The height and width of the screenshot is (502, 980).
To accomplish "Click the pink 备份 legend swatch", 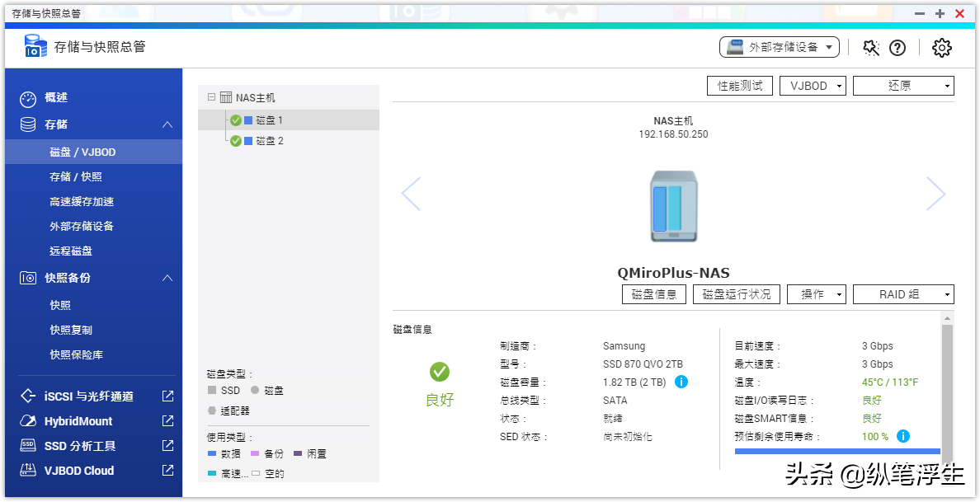I will (x=255, y=454).
